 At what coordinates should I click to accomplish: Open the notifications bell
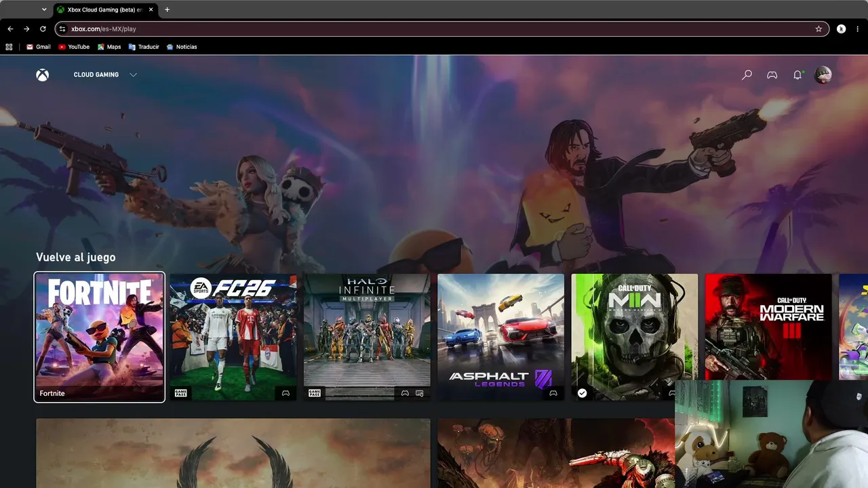click(x=797, y=75)
